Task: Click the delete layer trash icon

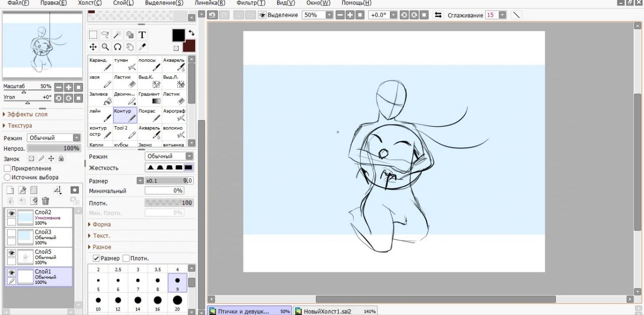Action: [46, 201]
